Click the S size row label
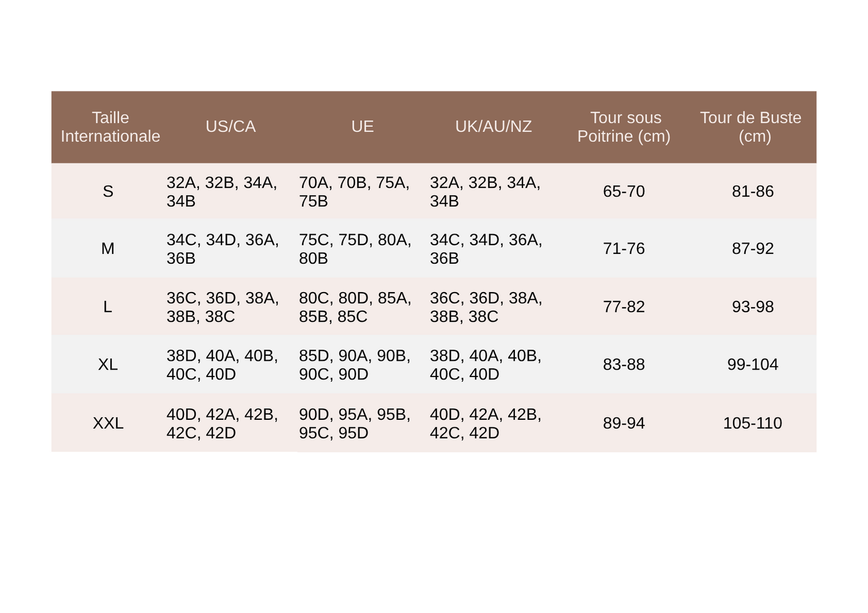This screenshot has width=868, height=613. (x=108, y=191)
